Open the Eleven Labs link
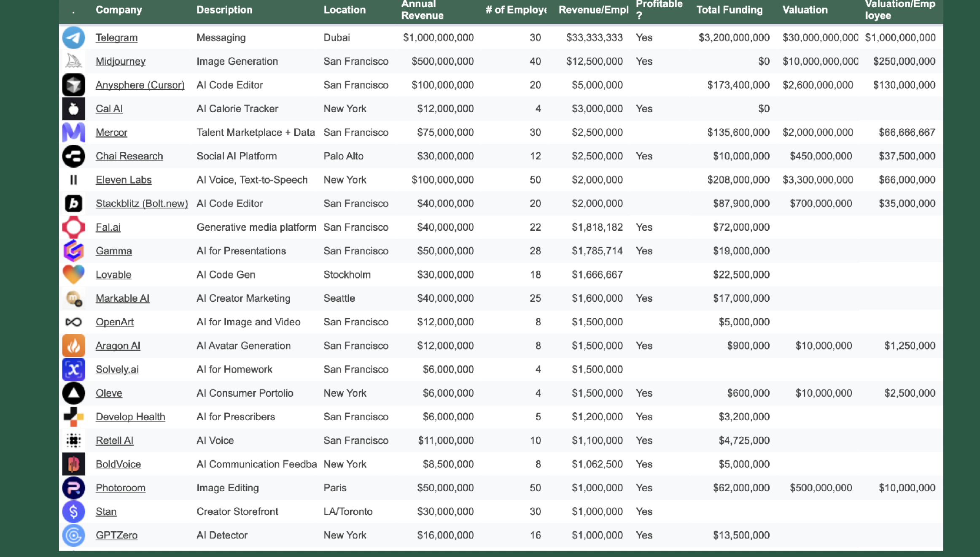 click(124, 180)
